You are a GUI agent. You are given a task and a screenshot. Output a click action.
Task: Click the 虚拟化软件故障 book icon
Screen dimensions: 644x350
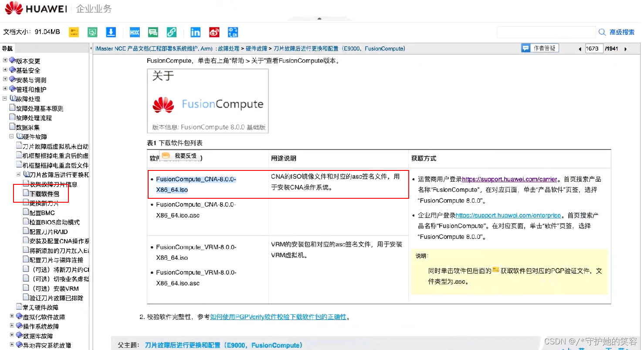19,317
